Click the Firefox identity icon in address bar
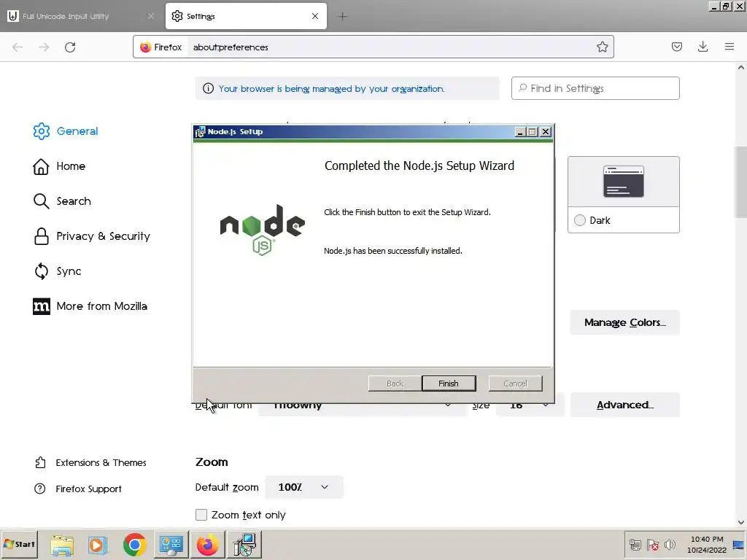 (x=145, y=47)
